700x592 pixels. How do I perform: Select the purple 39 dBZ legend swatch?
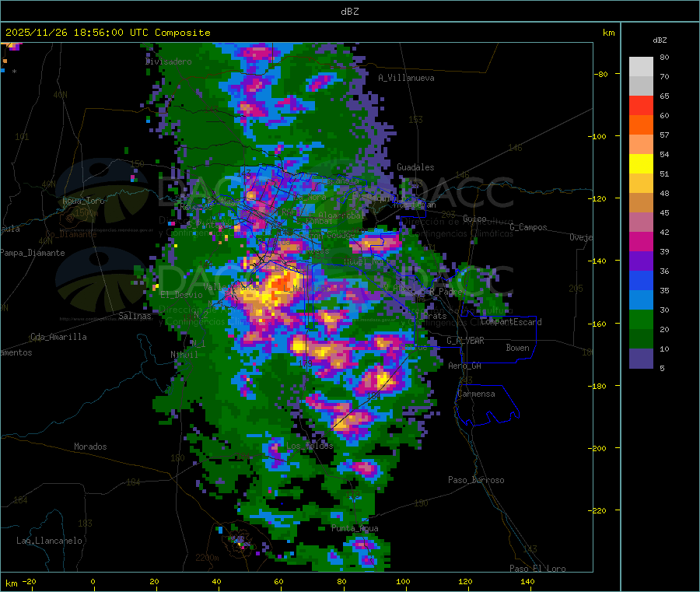tap(641, 261)
